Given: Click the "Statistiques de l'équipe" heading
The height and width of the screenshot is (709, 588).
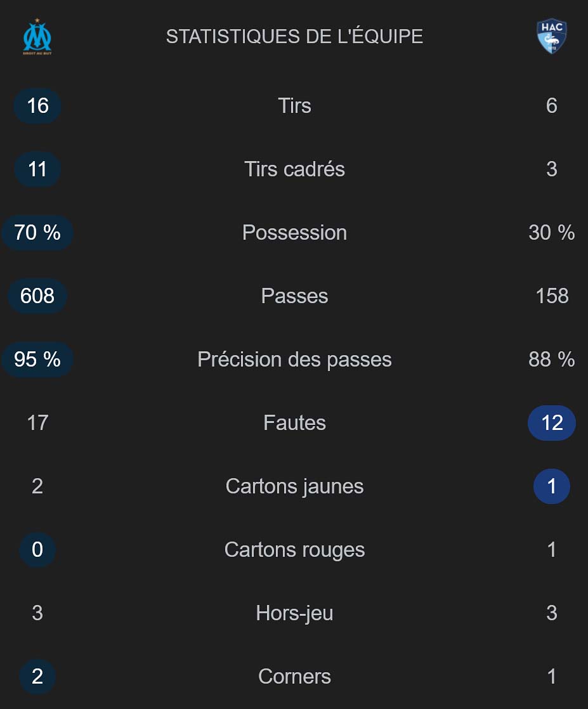Looking at the screenshot, I should [294, 37].
